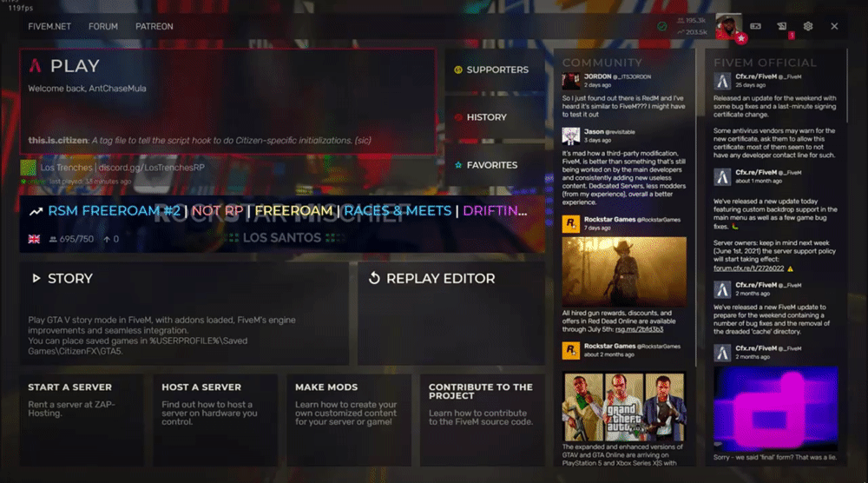Follow the rsg.ms/2bfd3b3 link
This screenshot has height=483, width=868.
coord(639,329)
